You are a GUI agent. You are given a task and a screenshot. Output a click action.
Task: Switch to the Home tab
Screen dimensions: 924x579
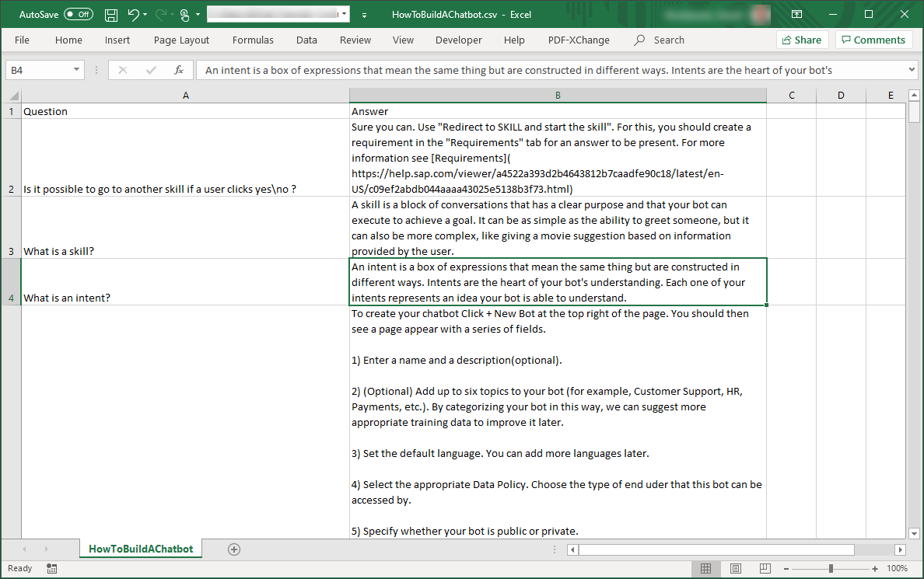pyautogui.click(x=69, y=40)
